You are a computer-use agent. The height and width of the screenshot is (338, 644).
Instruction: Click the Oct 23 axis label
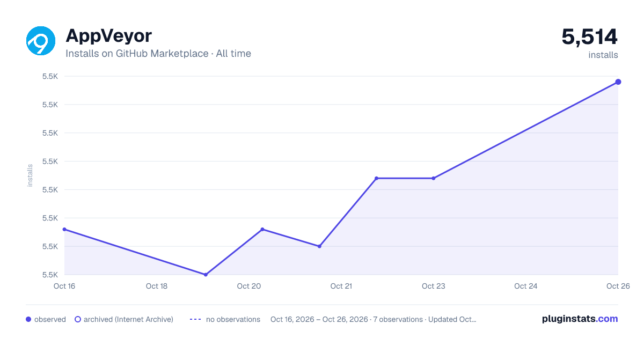coord(434,286)
